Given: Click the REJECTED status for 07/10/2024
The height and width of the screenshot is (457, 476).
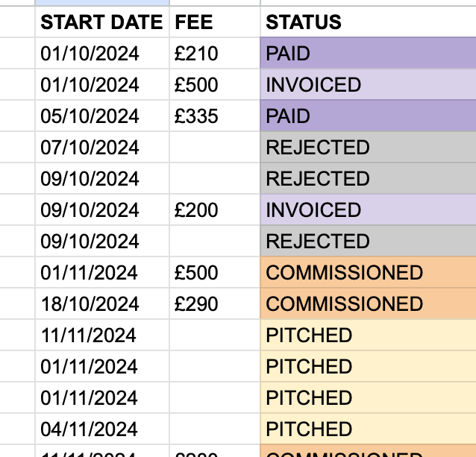Looking at the screenshot, I should tap(369, 147).
